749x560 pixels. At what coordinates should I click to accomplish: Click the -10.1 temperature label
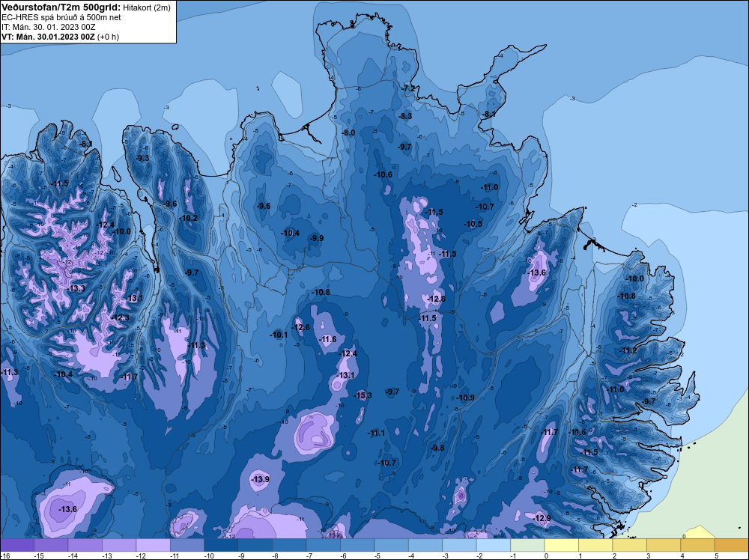(x=279, y=335)
